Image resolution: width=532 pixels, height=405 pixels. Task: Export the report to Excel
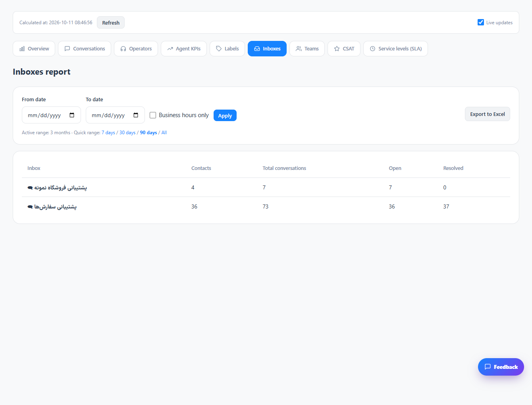[x=488, y=114]
